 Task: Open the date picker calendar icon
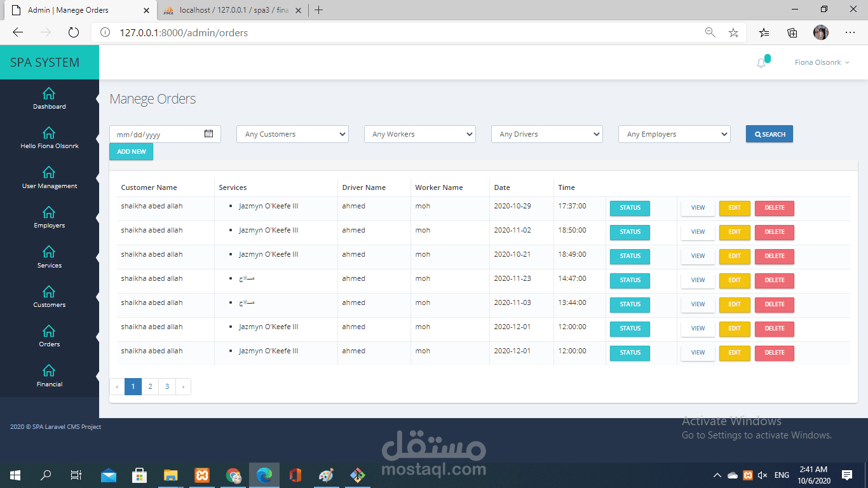click(208, 133)
